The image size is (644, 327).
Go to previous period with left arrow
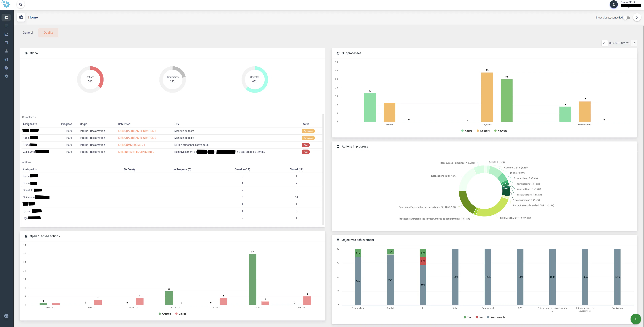tap(604, 43)
